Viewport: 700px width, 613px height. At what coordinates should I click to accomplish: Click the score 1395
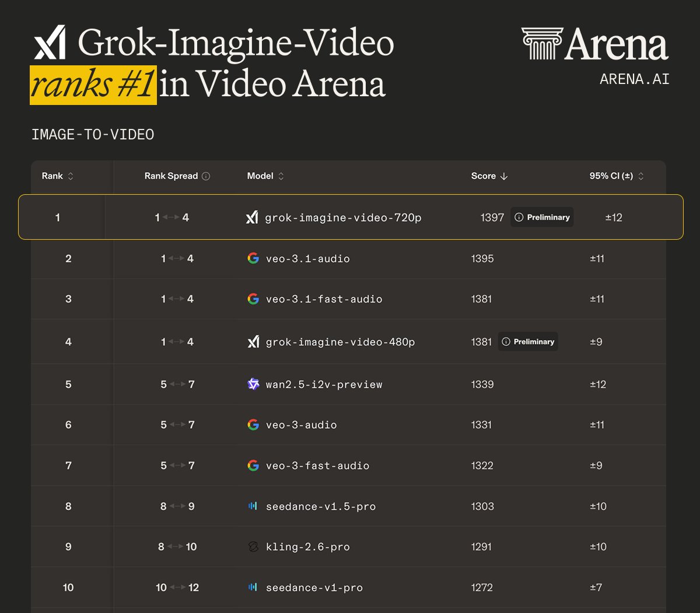coord(482,258)
